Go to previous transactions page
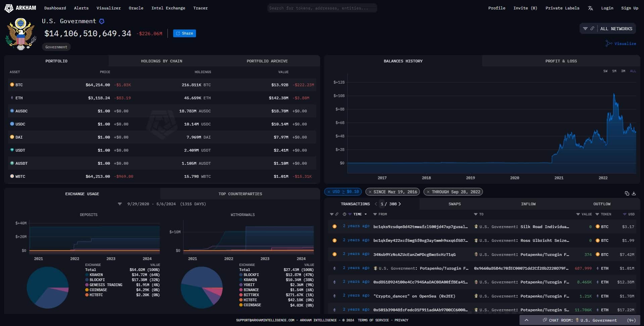 click(376, 204)
